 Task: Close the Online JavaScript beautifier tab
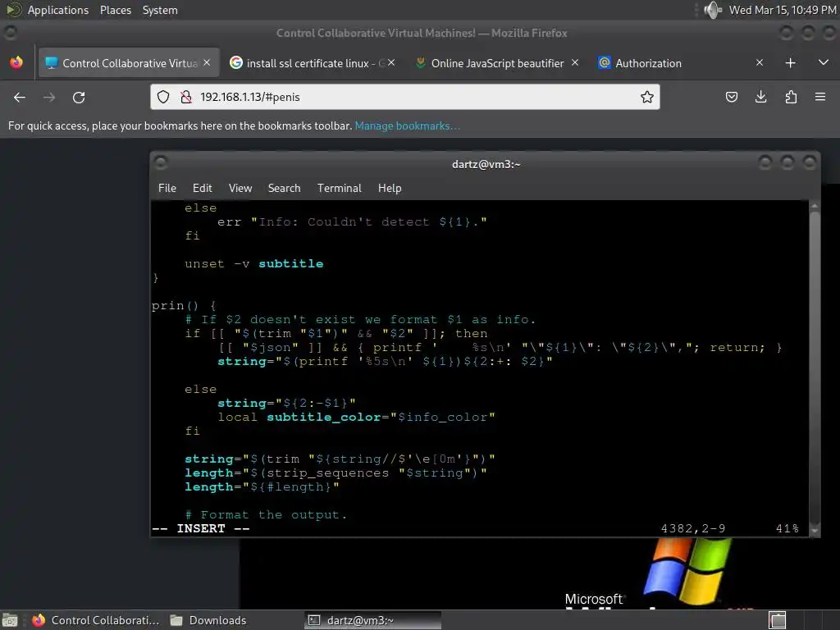[x=575, y=62]
